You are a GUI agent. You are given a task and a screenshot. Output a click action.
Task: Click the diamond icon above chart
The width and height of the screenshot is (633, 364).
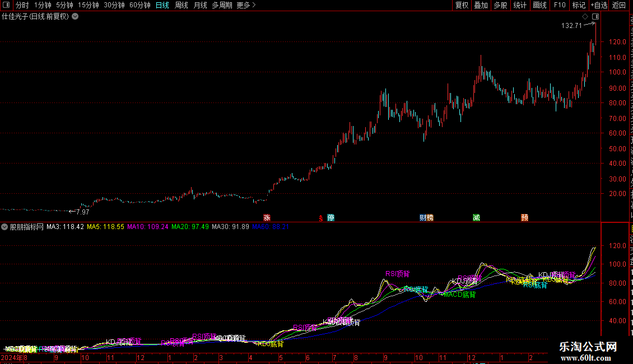point(585,17)
